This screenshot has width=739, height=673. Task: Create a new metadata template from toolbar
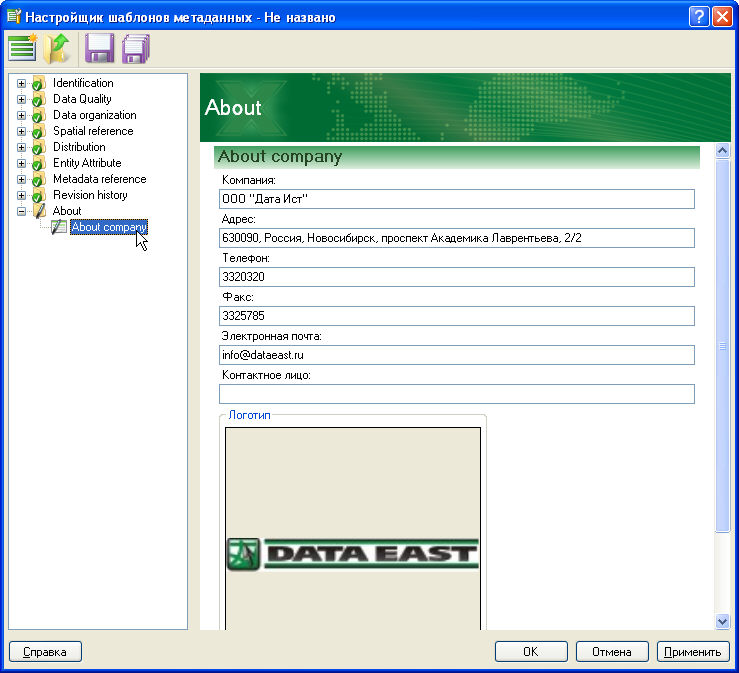pyautogui.click(x=23, y=48)
